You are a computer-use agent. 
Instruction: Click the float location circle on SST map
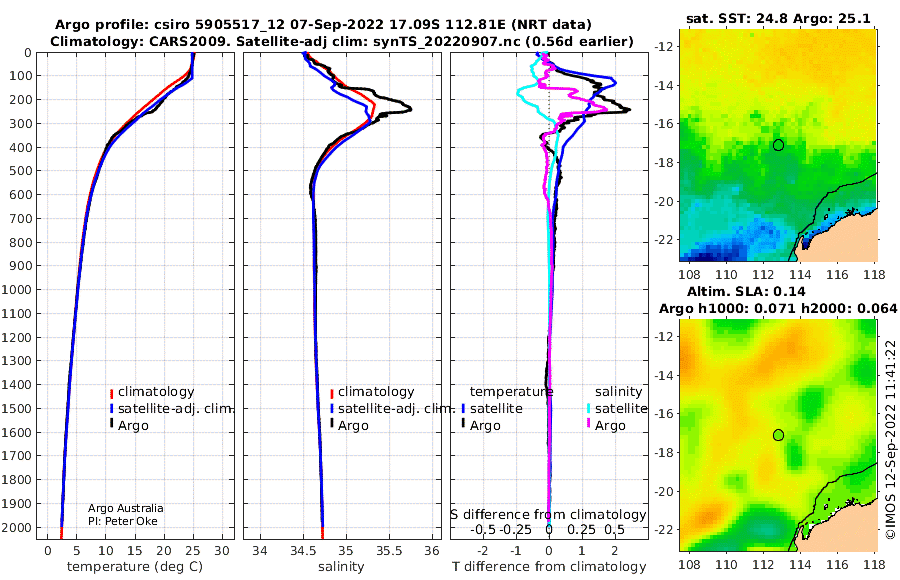point(778,145)
